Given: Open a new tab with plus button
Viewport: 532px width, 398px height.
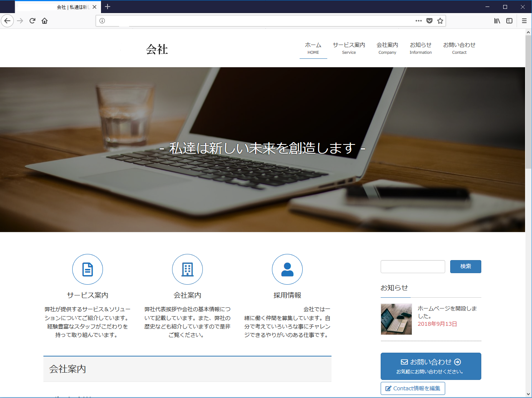Looking at the screenshot, I should [108, 7].
